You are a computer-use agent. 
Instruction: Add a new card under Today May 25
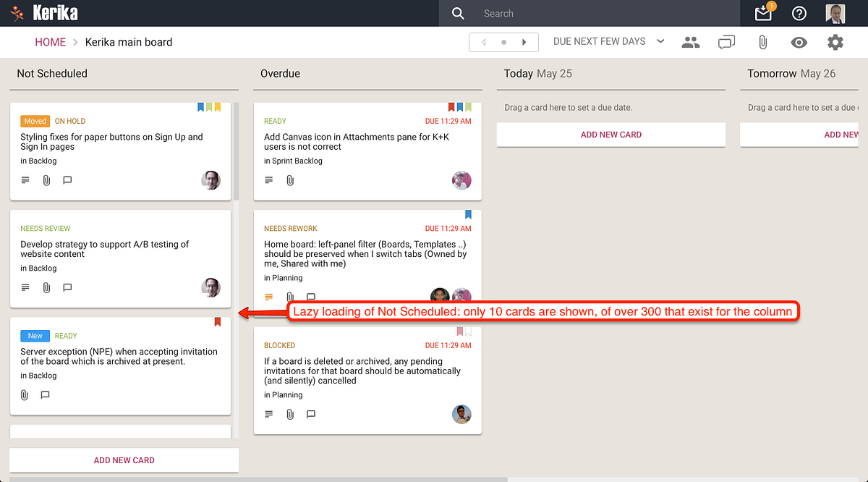click(x=610, y=135)
